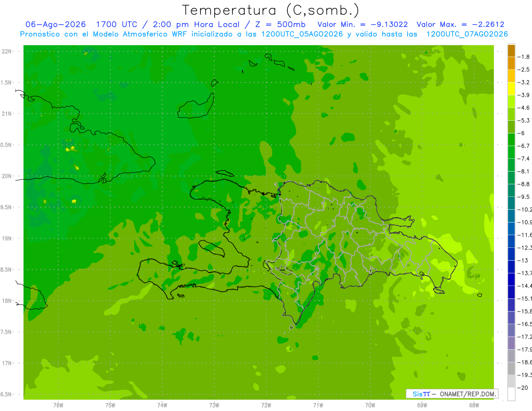The height and width of the screenshot is (411, 532).
Task: Click the "70W" longitude axis label
Action: coord(370,404)
